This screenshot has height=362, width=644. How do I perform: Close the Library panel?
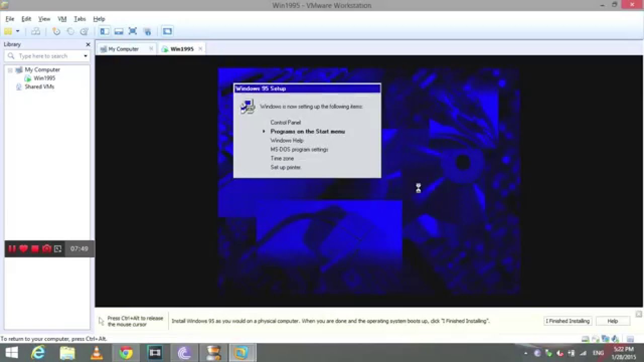(x=88, y=44)
